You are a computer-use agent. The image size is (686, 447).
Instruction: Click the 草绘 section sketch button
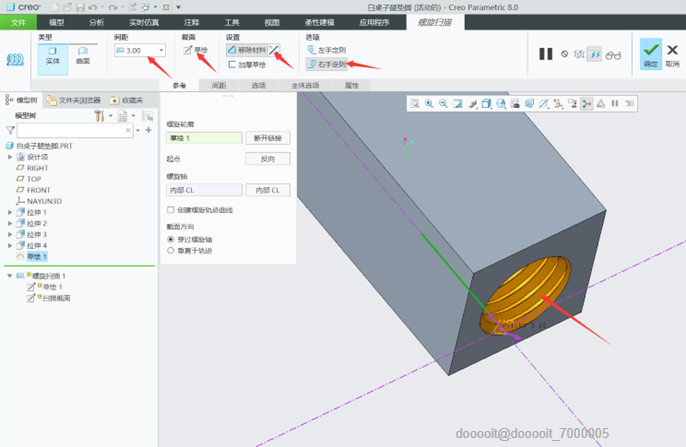pos(196,50)
